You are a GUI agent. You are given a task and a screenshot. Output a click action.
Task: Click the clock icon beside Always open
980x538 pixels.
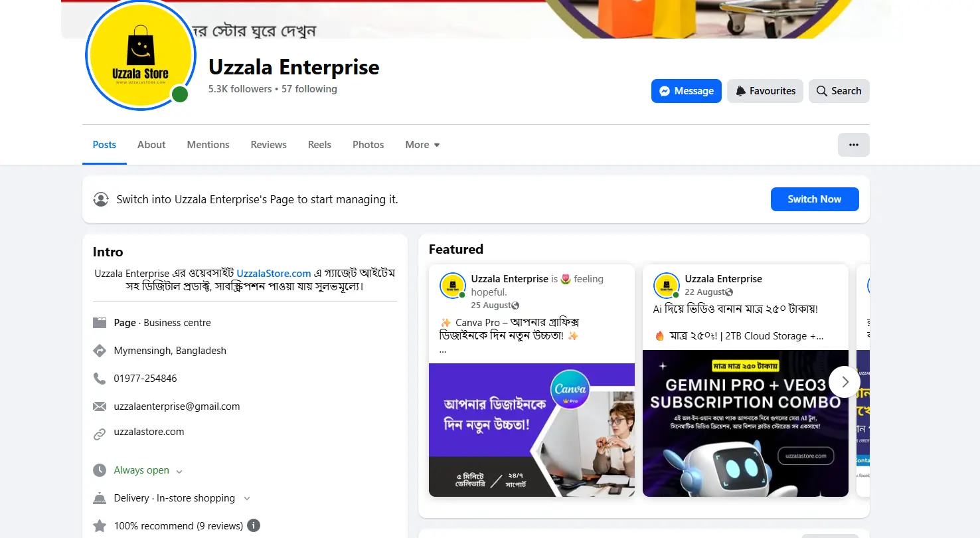[100, 470]
